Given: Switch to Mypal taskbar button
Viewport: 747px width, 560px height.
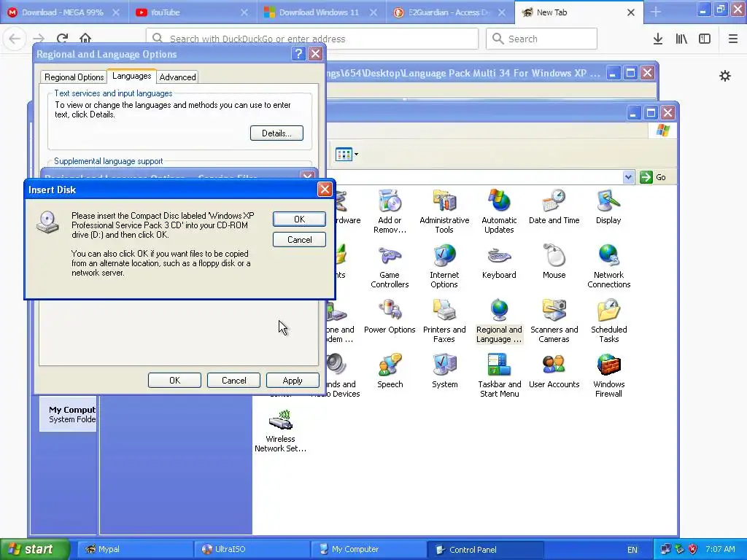Looking at the screenshot, I should click(x=134, y=550).
